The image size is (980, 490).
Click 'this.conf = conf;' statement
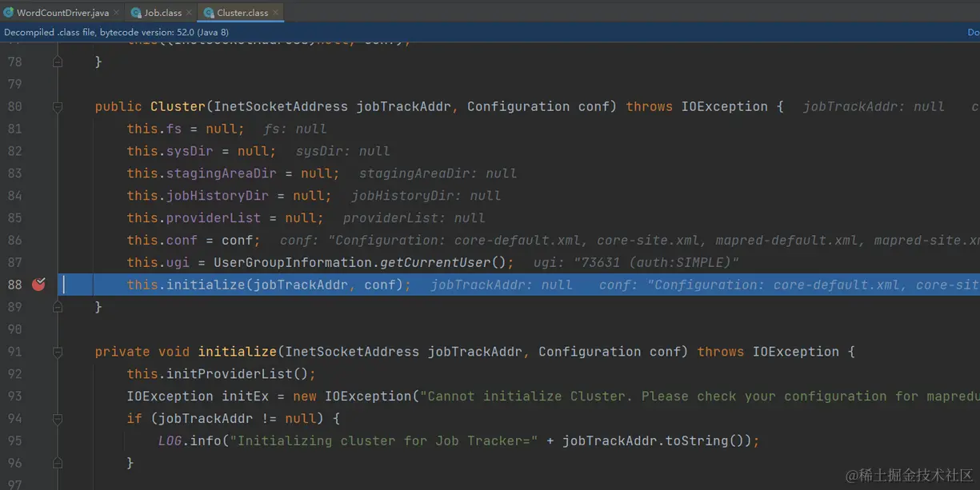(194, 240)
